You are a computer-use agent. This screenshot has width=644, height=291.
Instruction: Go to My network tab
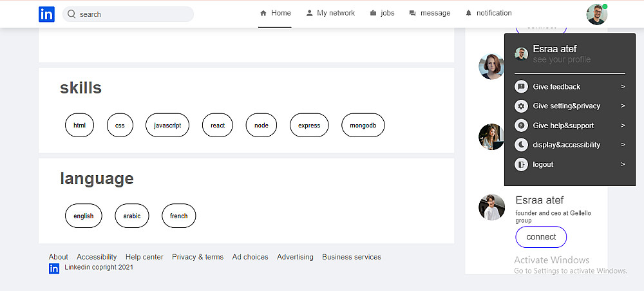[330, 14]
